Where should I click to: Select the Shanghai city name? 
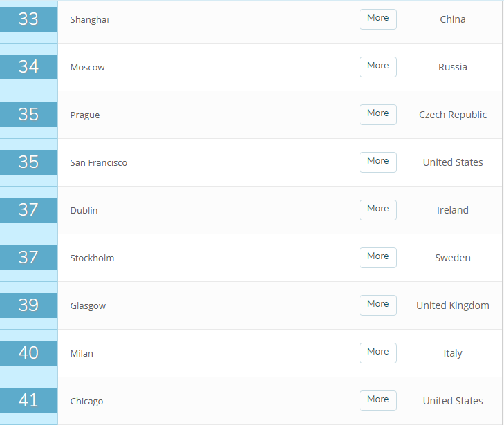[x=89, y=19]
